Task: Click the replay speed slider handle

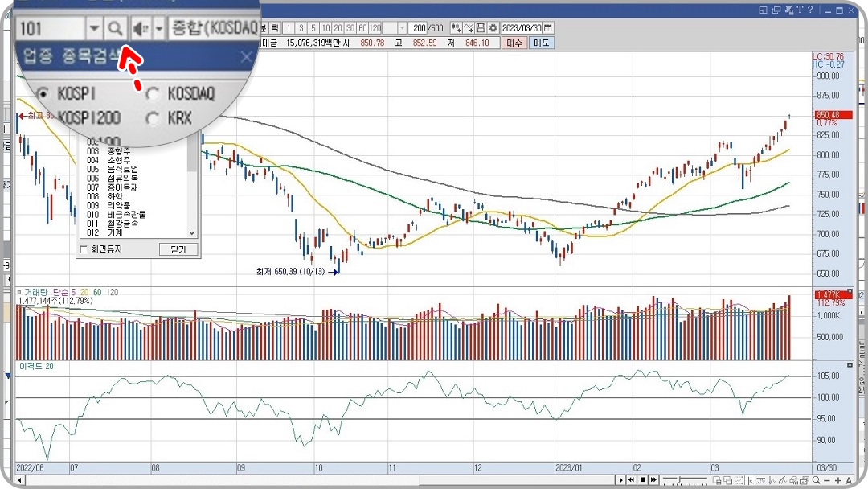Action: coord(680,479)
